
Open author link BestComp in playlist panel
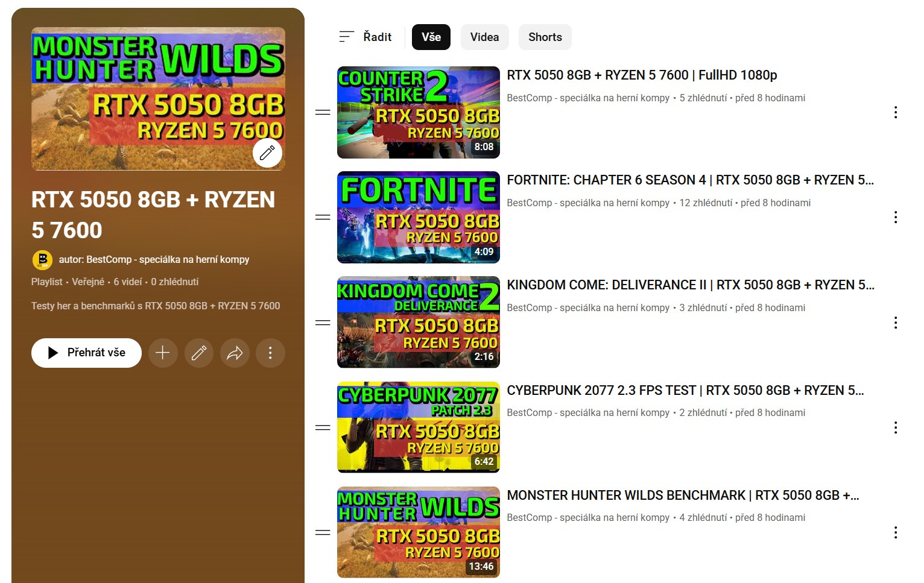154,259
